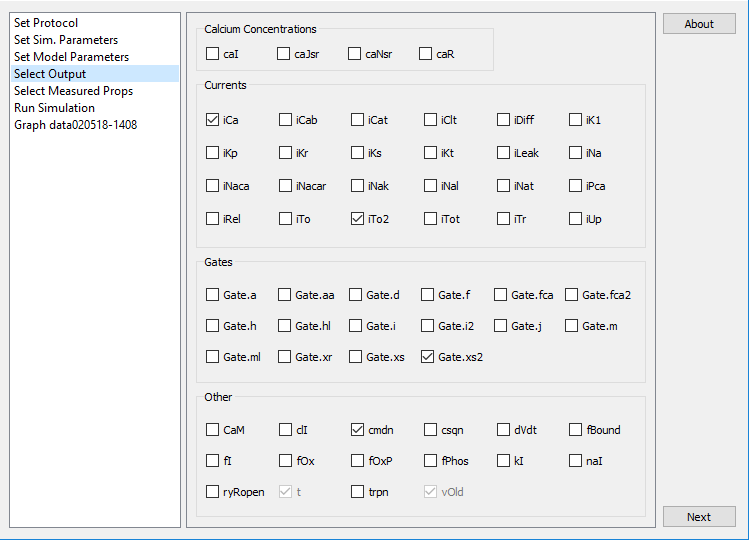
Task: Open Set Sim. Parameters page
Action: click(94, 40)
